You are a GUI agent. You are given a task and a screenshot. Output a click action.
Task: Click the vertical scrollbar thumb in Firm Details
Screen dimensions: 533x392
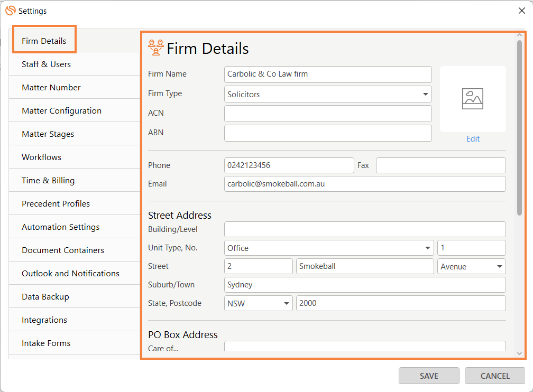point(519,128)
